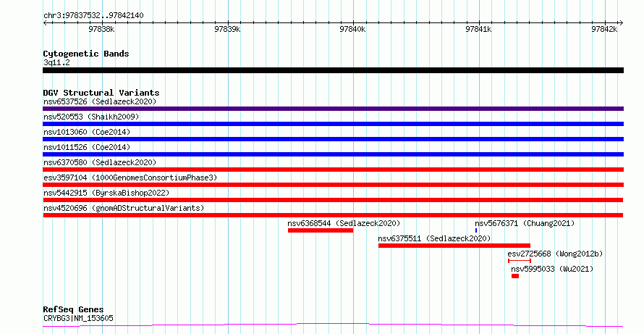Viewport: 644px width, 334px height.
Task: Select the red nsv4520696 variant bar
Action: click(x=333, y=215)
